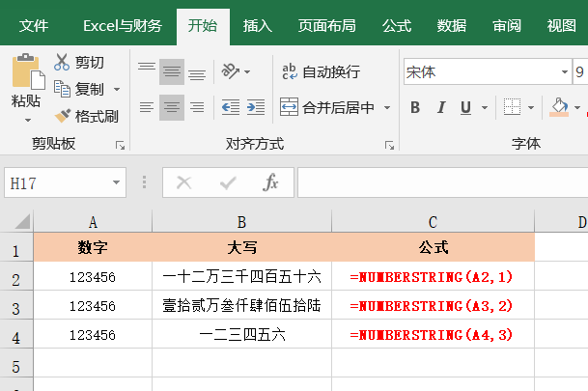The height and width of the screenshot is (391, 588).
Task: Open the Paste options arrow under 粘贴
Action: (28, 121)
